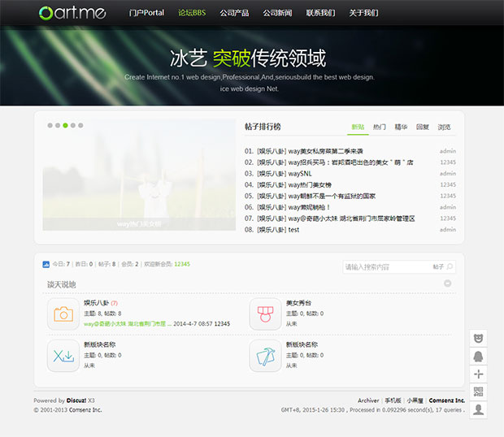Click the plus icon in the right sidebar
The width and height of the screenshot is (504, 437).
pos(479,374)
